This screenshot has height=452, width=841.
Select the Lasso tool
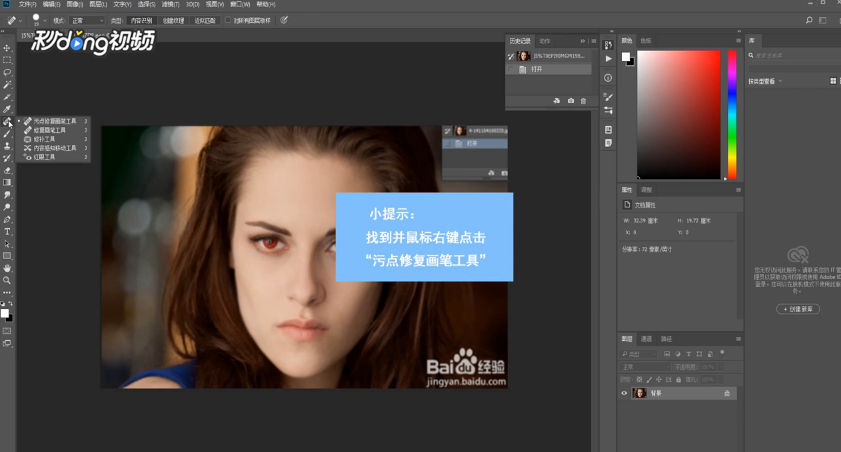[x=7, y=72]
